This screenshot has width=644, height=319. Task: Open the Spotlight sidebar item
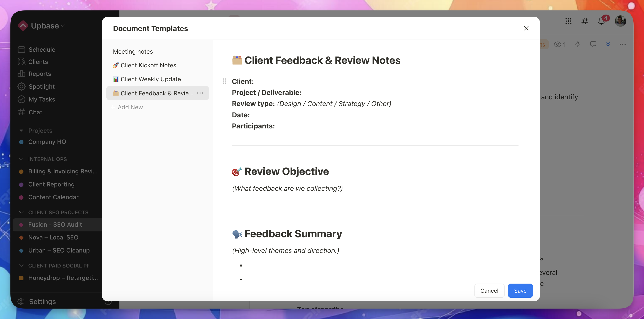point(41,86)
